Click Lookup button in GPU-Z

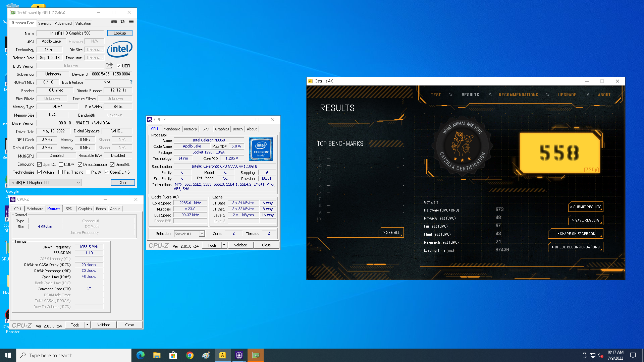pos(120,33)
